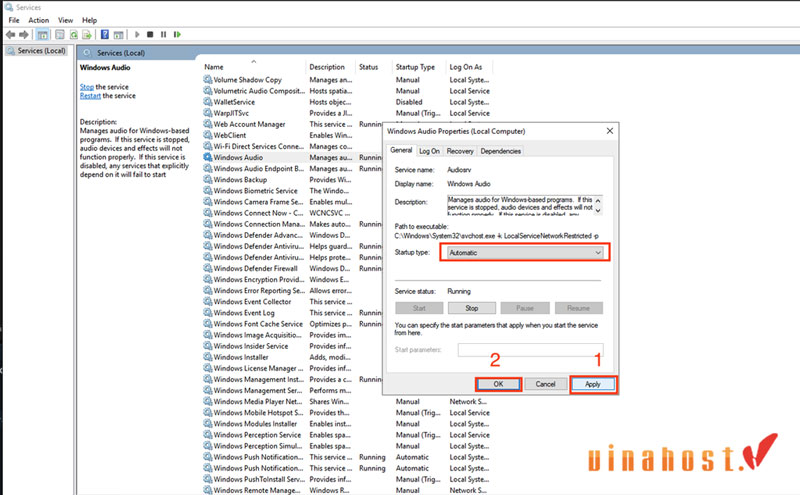Click the gear icon beside Windows Biometric Service

tap(208, 191)
